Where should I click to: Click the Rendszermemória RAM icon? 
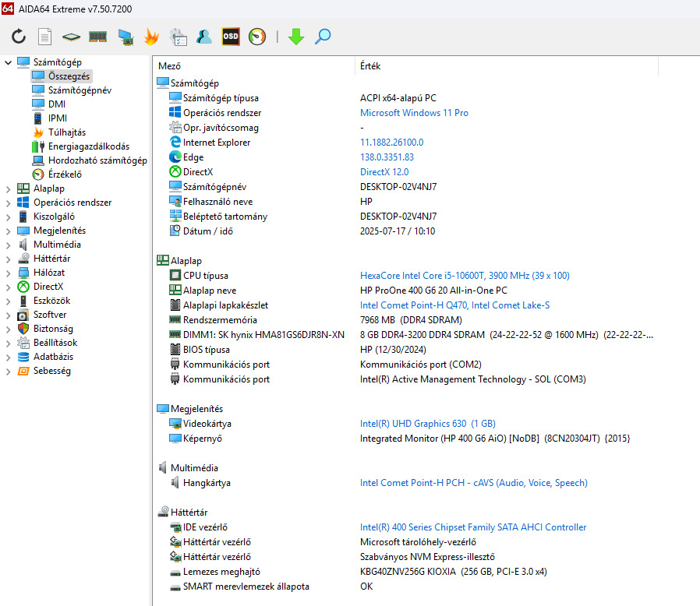(x=175, y=319)
